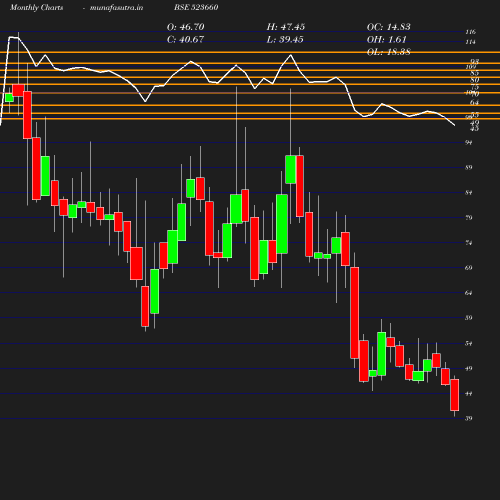
Task: Click the 59 price axis label
Action: pyautogui.click(x=469, y=318)
